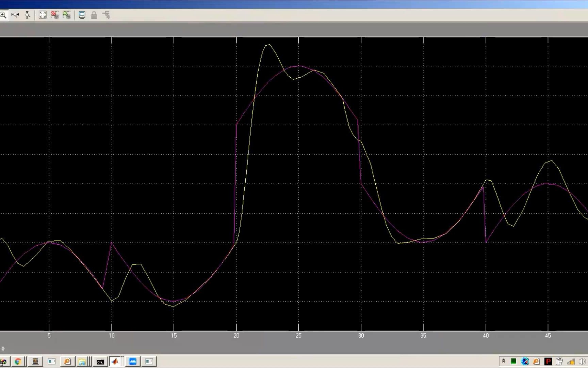This screenshot has width=588, height=368.
Task: Save current axes settings icon
Action: point(54,15)
